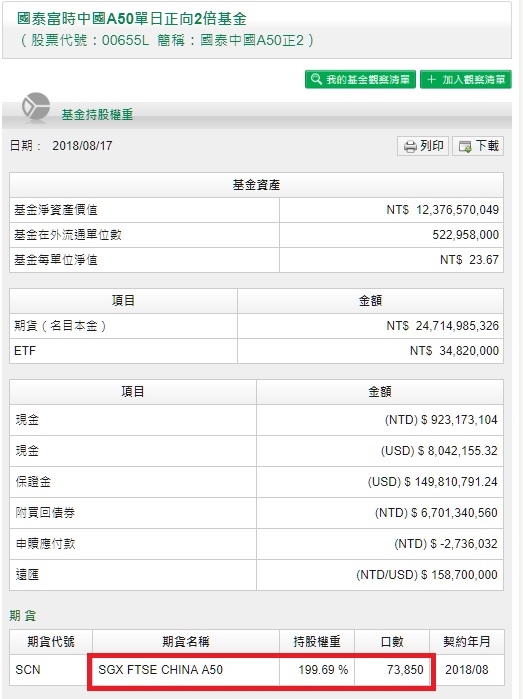The image size is (523, 699).
Task: Select futures code SCN
Action: (28, 670)
